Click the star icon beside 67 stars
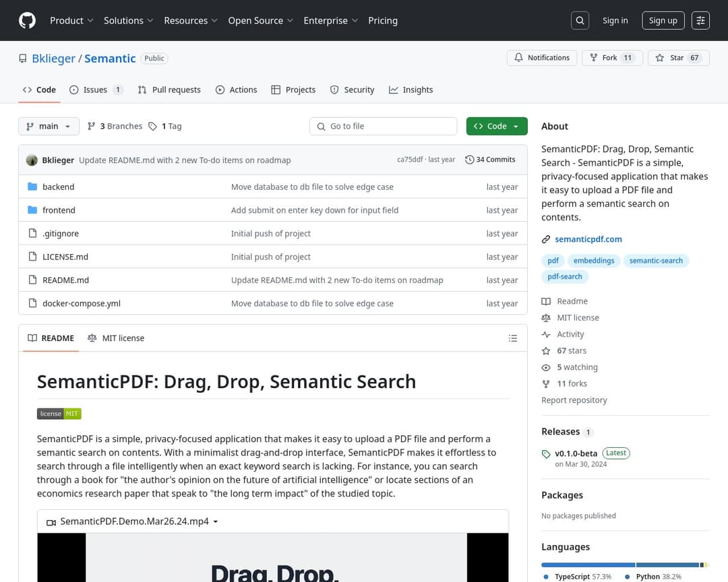The width and height of the screenshot is (728, 582). point(546,351)
